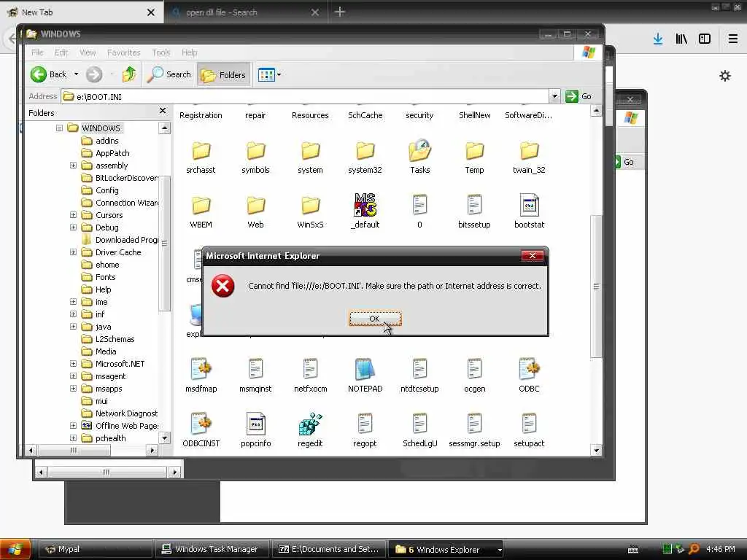Open the Back history dropdown arrow
This screenshot has width=747, height=560.
click(x=76, y=74)
